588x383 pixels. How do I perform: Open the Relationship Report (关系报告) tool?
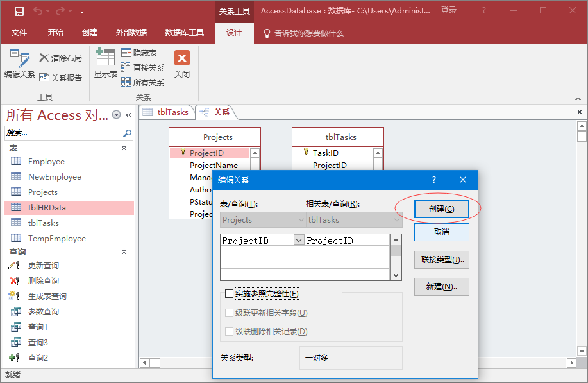(60, 78)
